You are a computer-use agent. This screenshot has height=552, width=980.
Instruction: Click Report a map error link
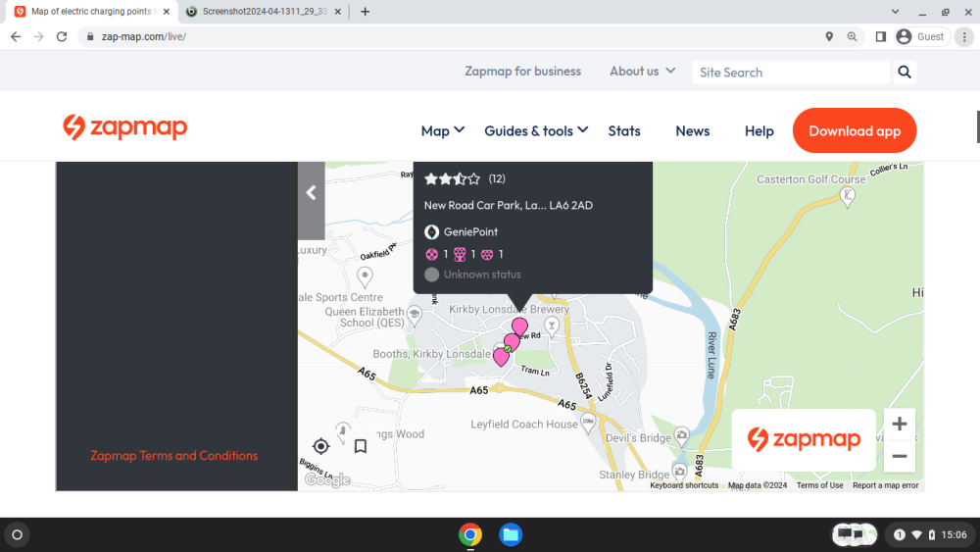point(886,485)
